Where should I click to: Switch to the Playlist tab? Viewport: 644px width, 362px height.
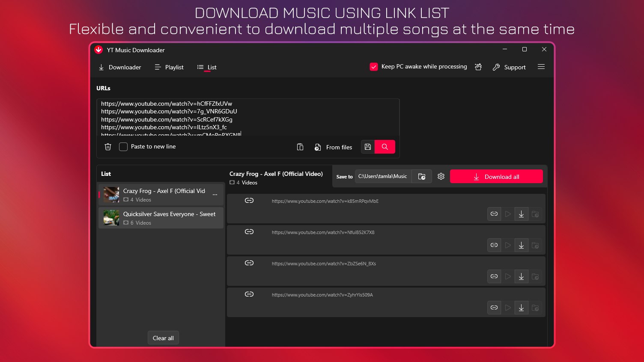pyautogui.click(x=169, y=67)
